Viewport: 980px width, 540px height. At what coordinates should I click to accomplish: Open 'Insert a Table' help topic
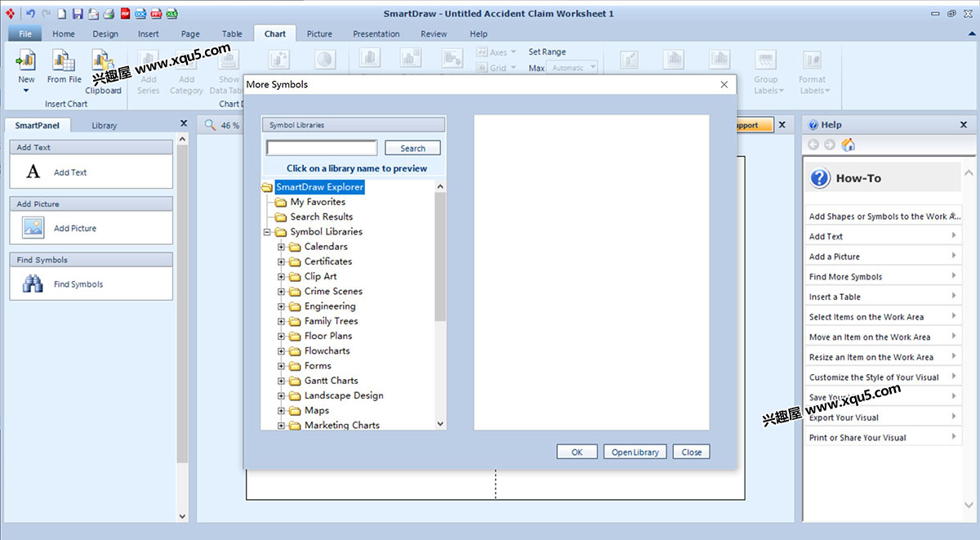pyautogui.click(x=882, y=297)
